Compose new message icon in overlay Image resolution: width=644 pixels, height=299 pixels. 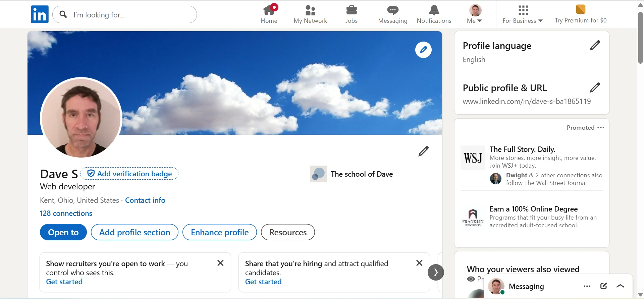click(604, 286)
